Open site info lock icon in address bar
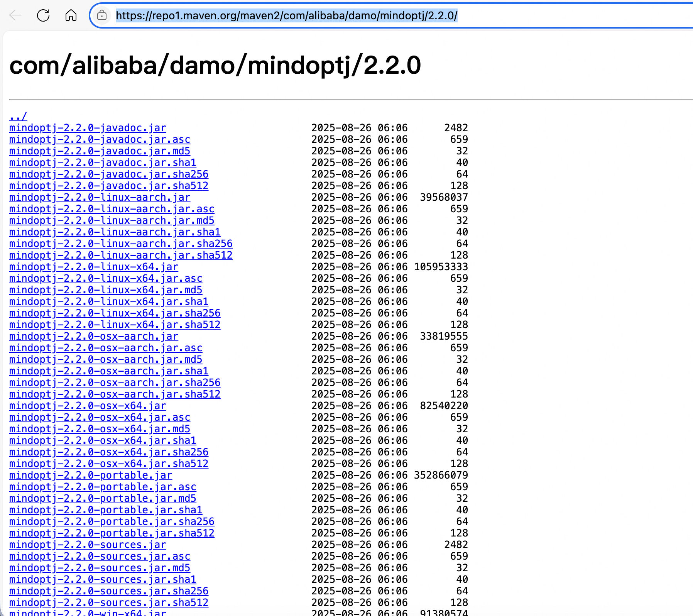693x616 pixels. 102,15
